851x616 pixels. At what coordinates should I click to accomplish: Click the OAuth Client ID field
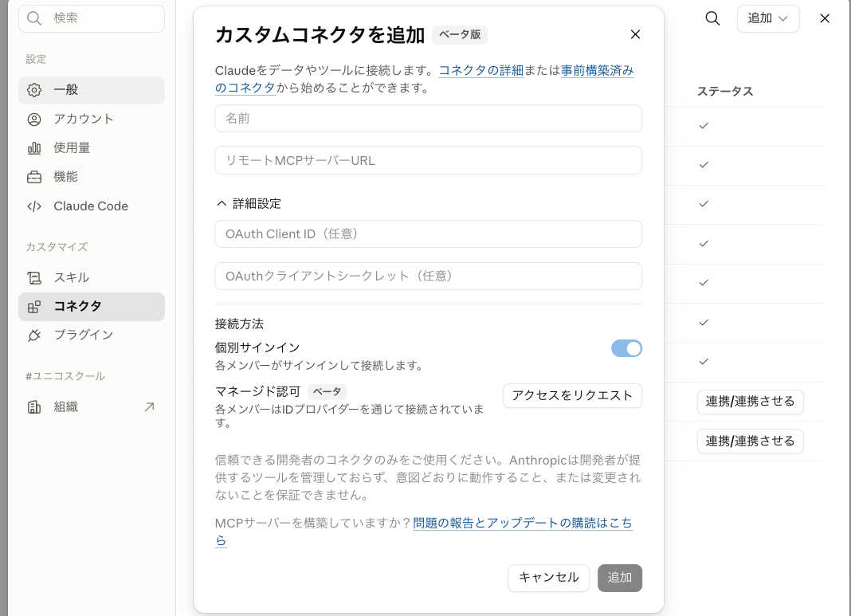(428, 234)
